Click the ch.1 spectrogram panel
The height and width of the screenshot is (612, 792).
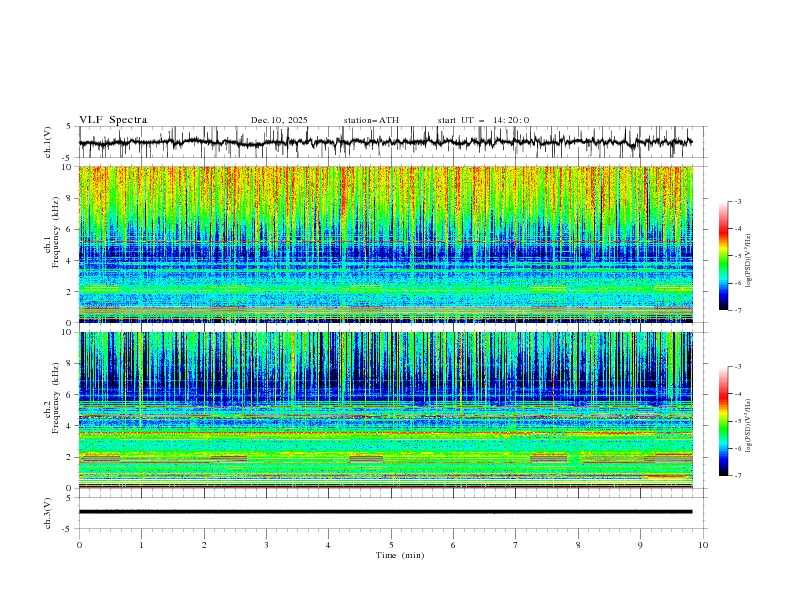tap(386, 244)
